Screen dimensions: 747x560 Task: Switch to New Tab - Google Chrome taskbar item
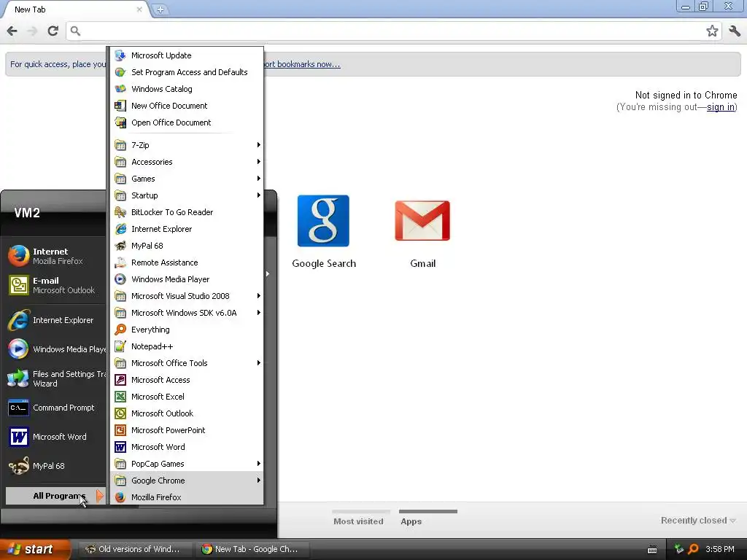pyautogui.click(x=253, y=549)
